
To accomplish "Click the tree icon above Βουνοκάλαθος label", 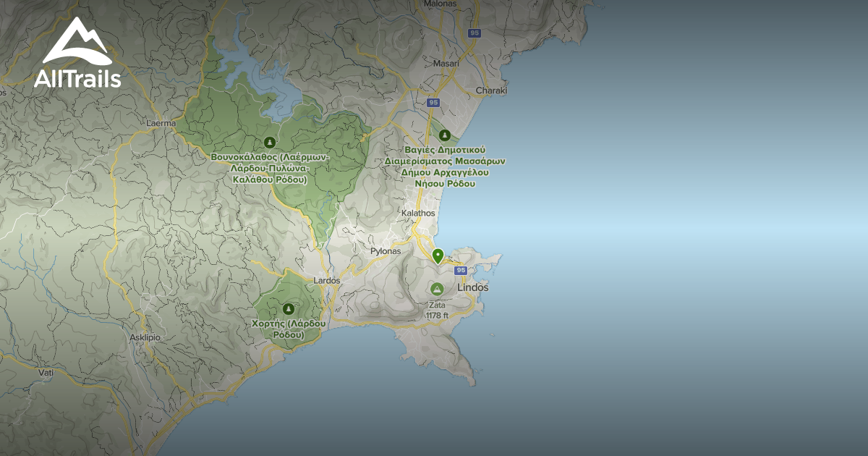I will tap(270, 142).
